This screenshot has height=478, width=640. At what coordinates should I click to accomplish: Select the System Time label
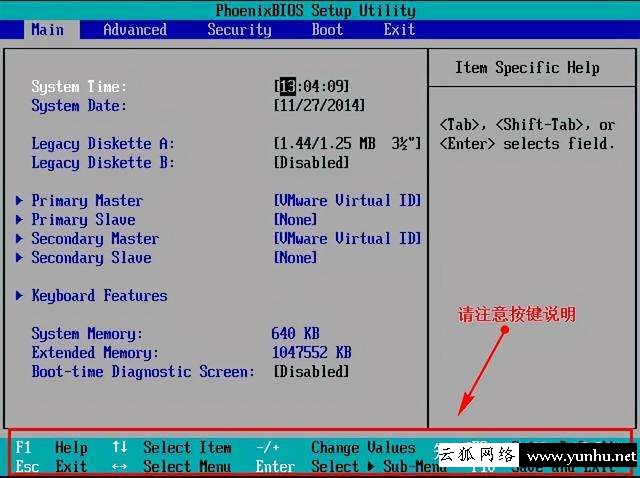tap(79, 87)
